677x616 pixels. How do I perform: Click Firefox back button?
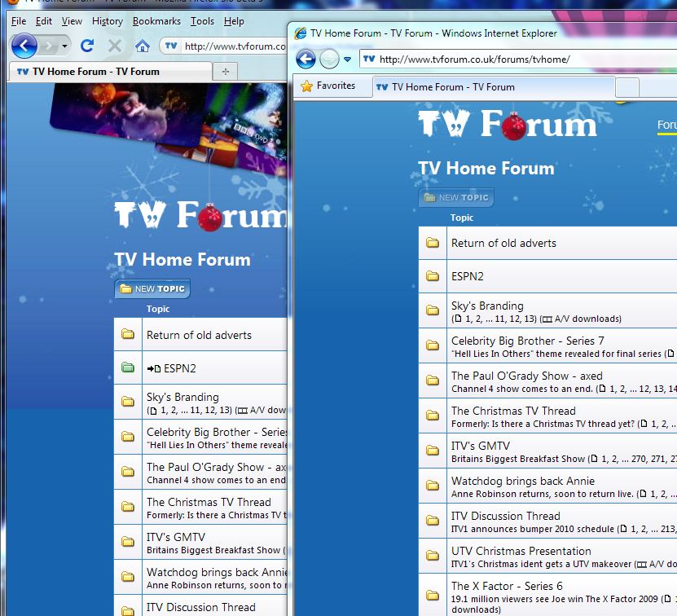(x=24, y=46)
